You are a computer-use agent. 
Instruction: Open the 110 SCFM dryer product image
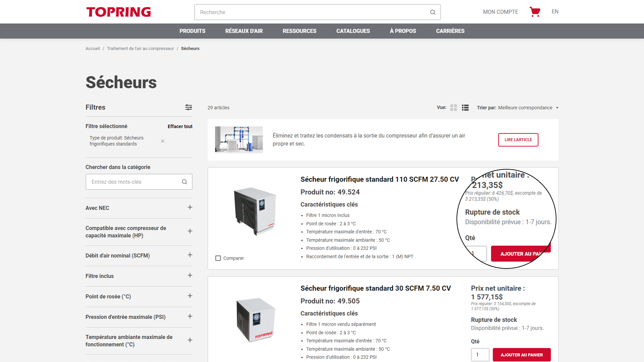pyautogui.click(x=255, y=211)
